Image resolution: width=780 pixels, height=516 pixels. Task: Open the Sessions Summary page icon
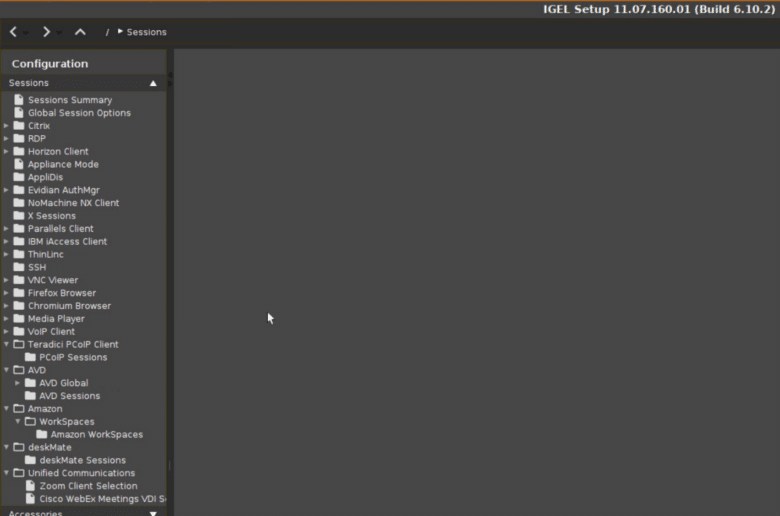point(19,100)
